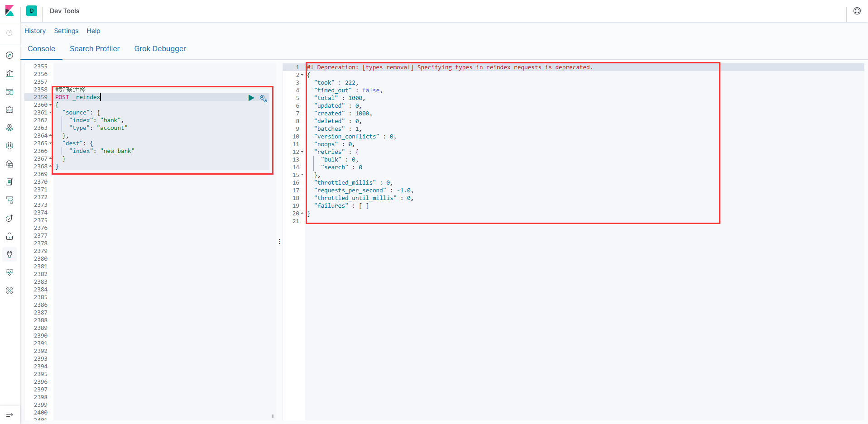Open Management gear in the sidebar
Screen dimensions: 868x424
pyautogui.click(x=10, y=291)
